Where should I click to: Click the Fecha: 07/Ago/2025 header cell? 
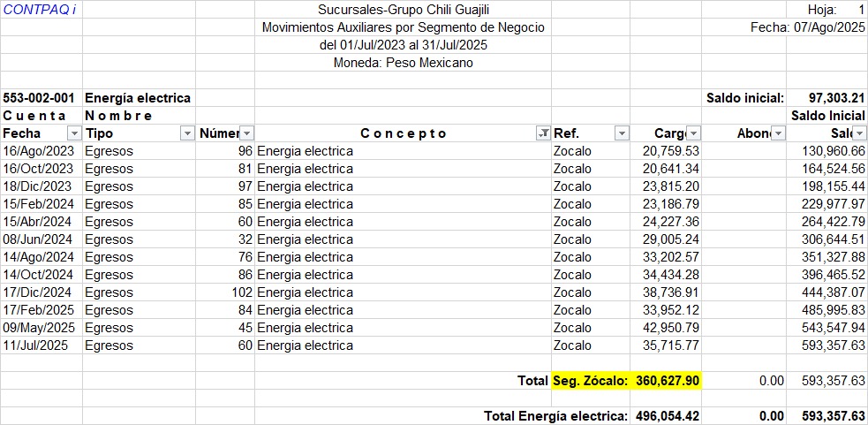click(807, 27)
